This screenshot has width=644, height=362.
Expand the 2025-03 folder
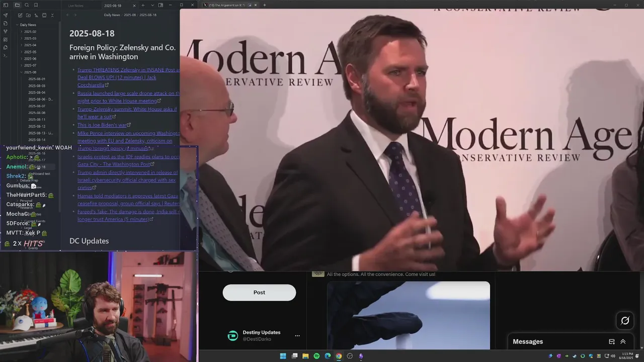[x=30, y=38]
